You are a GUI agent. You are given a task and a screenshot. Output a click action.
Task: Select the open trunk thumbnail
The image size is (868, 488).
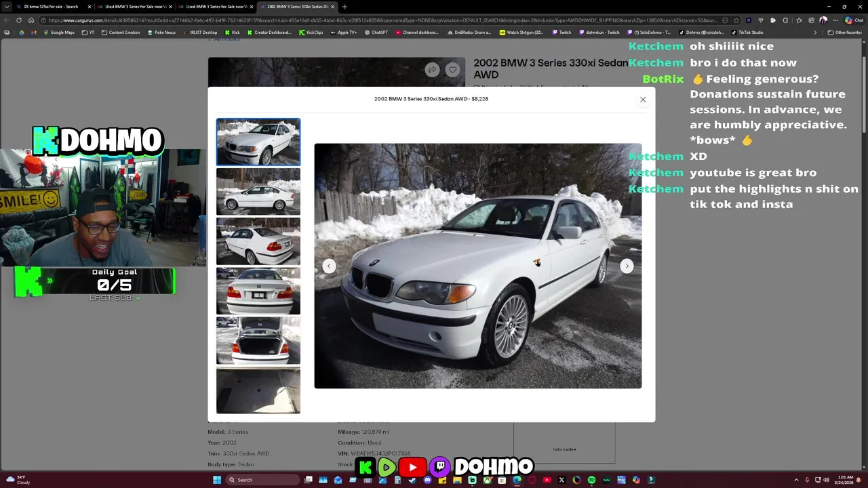(258, 340)
